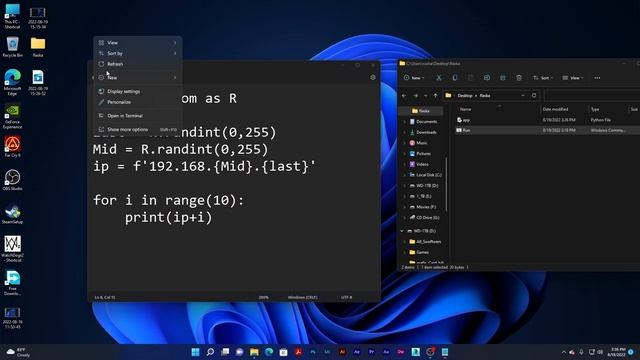The height and width of the screenshot is (360, 640).
Task: Choose Show more options in context menu
Action: point(138,129)
